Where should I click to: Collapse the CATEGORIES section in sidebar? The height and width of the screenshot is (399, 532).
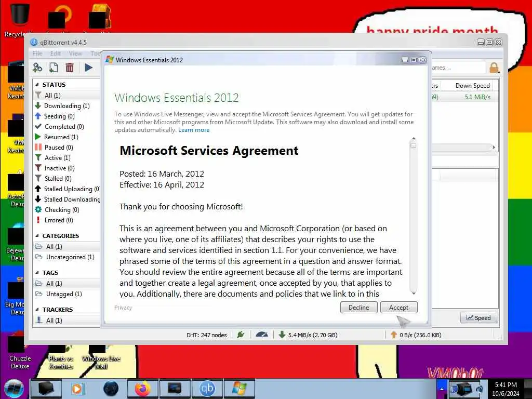coord(37,235)
